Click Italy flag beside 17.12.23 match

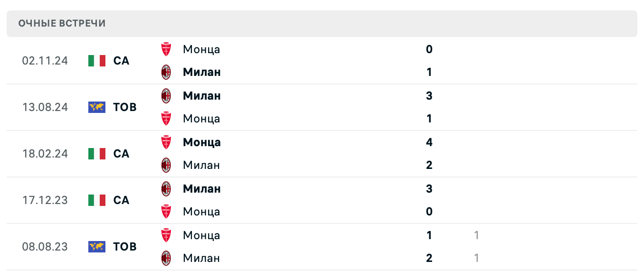pyautogui.click(x=97, y=200)
